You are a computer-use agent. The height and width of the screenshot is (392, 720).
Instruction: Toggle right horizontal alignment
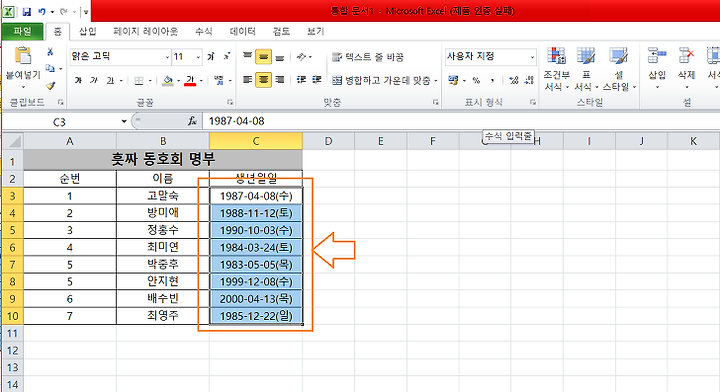280,80
